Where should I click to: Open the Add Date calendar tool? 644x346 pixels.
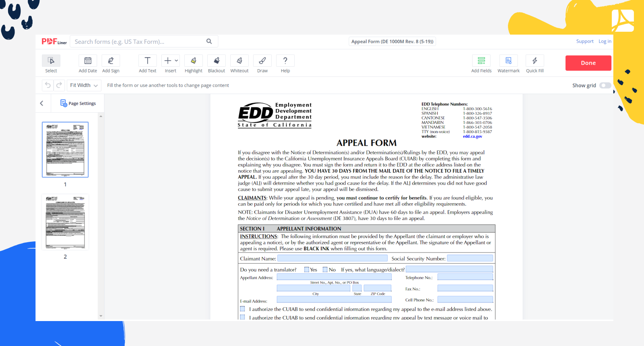click(88, 61)
